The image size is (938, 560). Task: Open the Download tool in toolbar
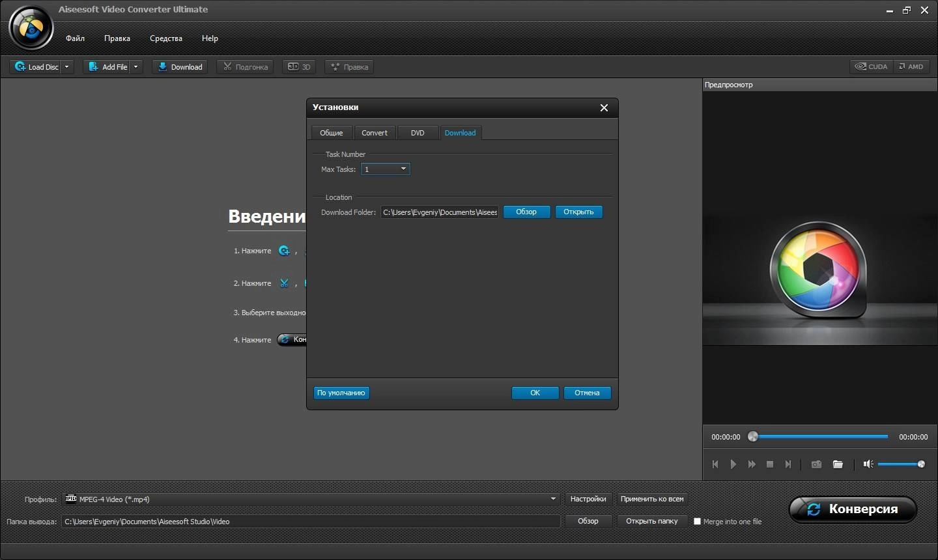pos(180,66)
